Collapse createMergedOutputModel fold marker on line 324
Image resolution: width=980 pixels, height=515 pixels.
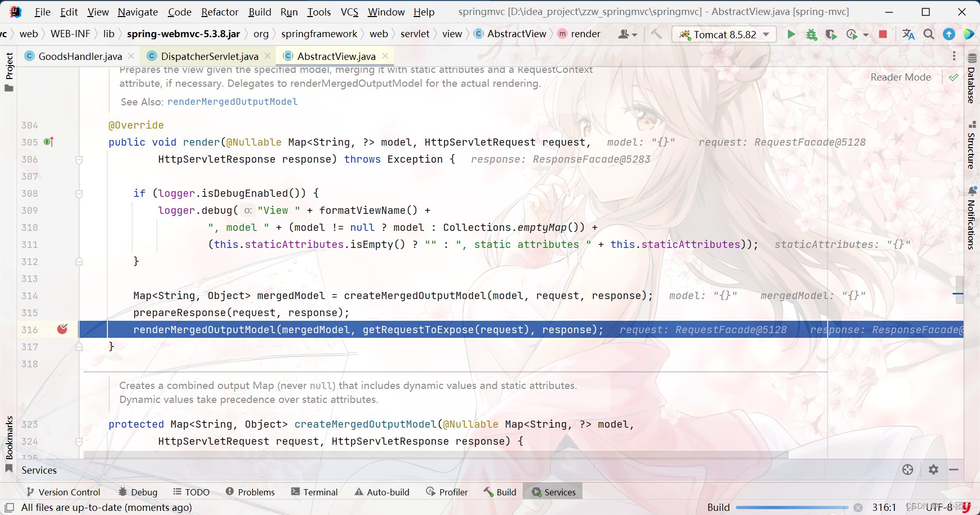(79, 442)
